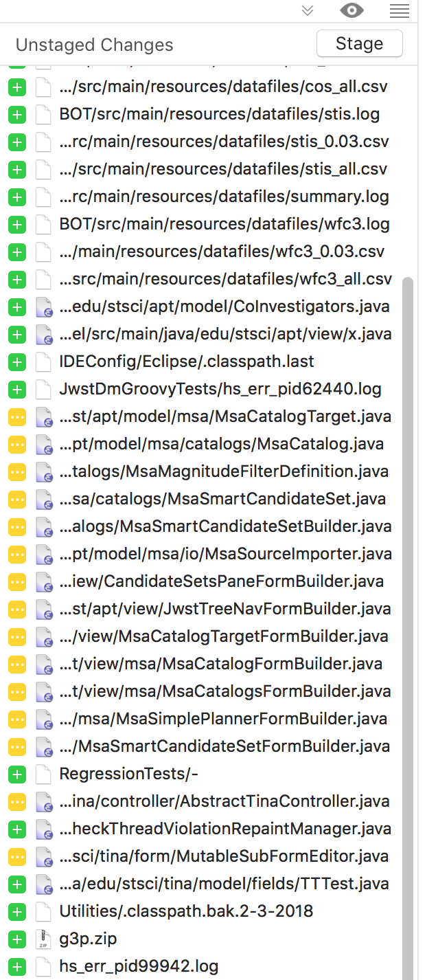The height and width of the screenshot is (980, 438).
Task: Click yellow icon beside MsaCatalogFormBuilder.java
Action: click(17, 665)
